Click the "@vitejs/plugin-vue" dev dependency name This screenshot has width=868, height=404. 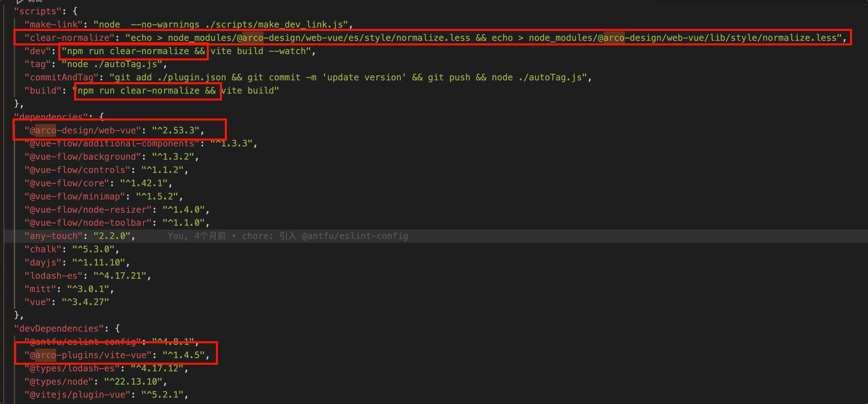[x=78, y=395]
